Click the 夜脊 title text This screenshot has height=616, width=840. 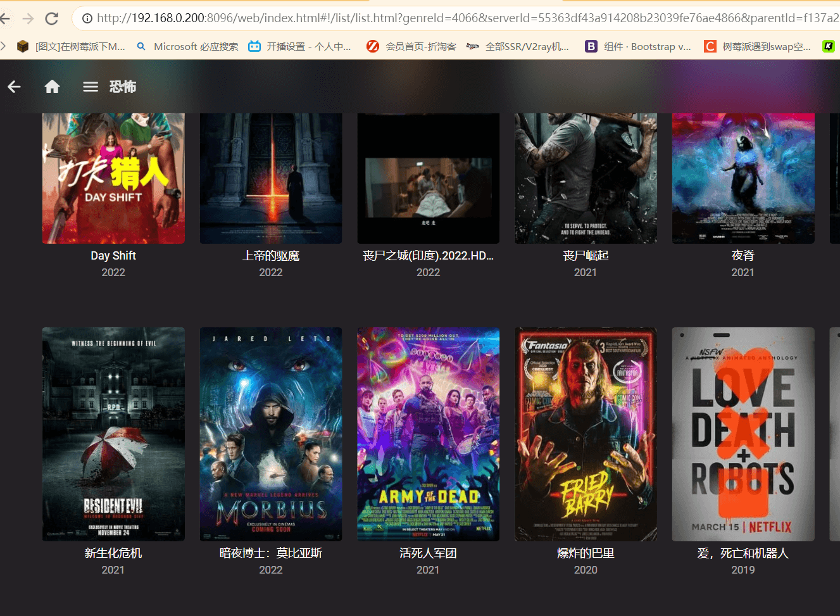(743, 256)
